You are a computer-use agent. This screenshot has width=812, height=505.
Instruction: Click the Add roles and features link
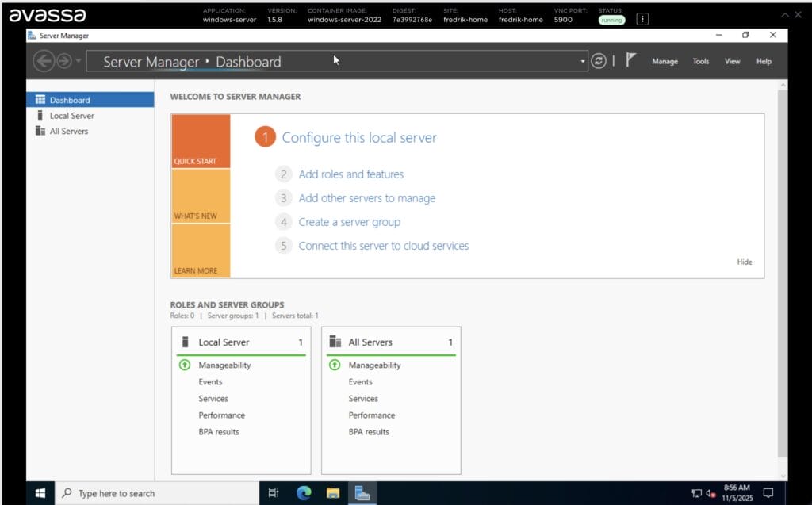tap(351, 174)
